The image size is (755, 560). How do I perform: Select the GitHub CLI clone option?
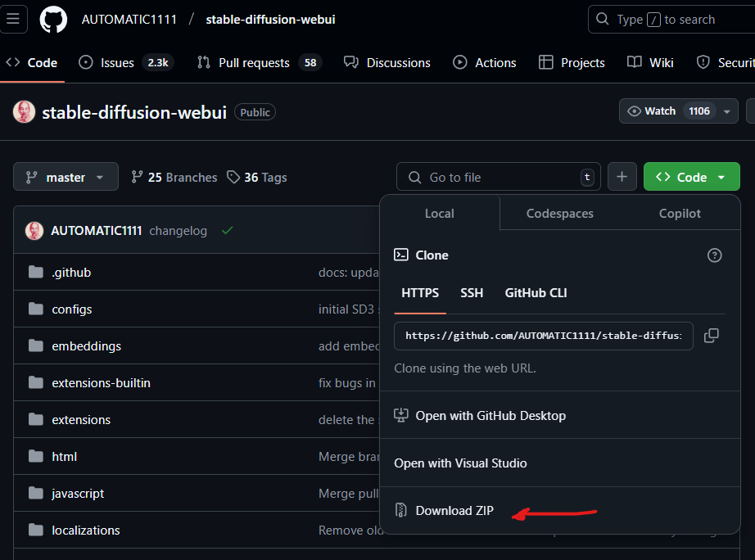536,293
